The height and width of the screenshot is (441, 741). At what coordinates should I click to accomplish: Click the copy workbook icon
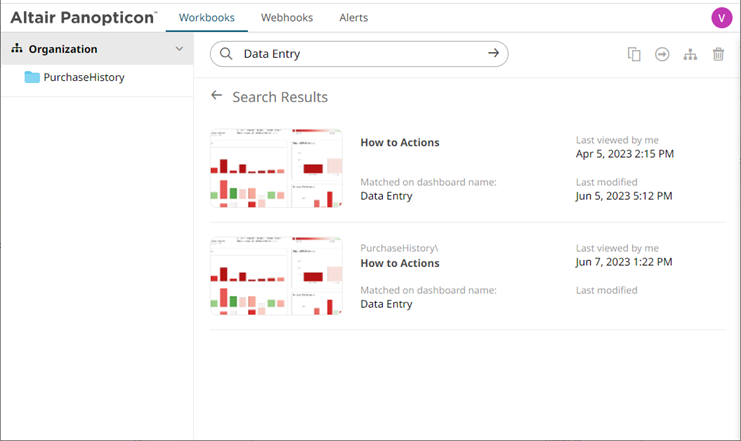click(x=634, y=54)
